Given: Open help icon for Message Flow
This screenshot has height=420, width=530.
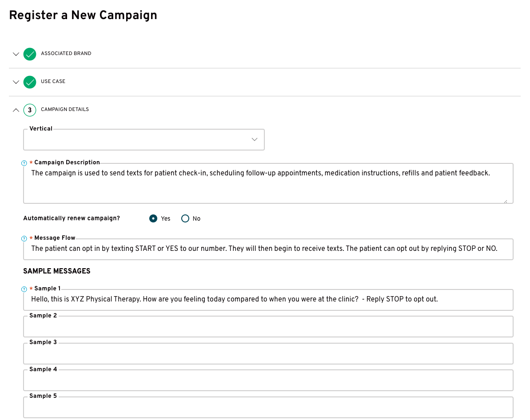Looking at the screenshot, I should [24, 238].
